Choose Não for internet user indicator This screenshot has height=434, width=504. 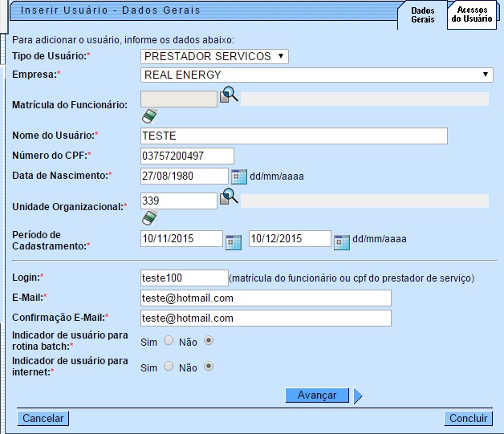point(209,367)
